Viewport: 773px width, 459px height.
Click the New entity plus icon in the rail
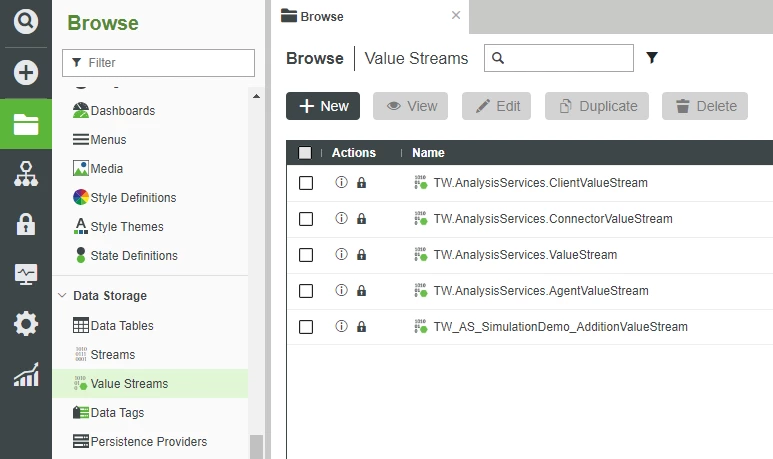point(26,73)
